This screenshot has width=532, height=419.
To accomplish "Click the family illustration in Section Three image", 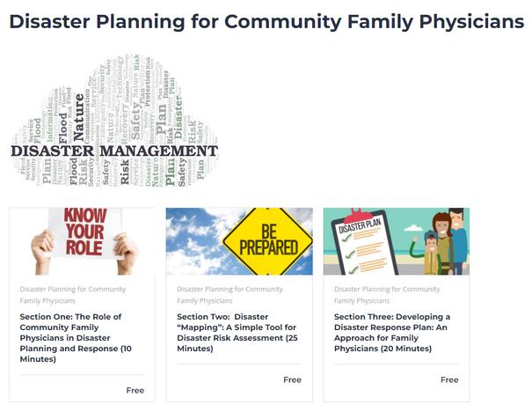I will [x=440, y=242].
